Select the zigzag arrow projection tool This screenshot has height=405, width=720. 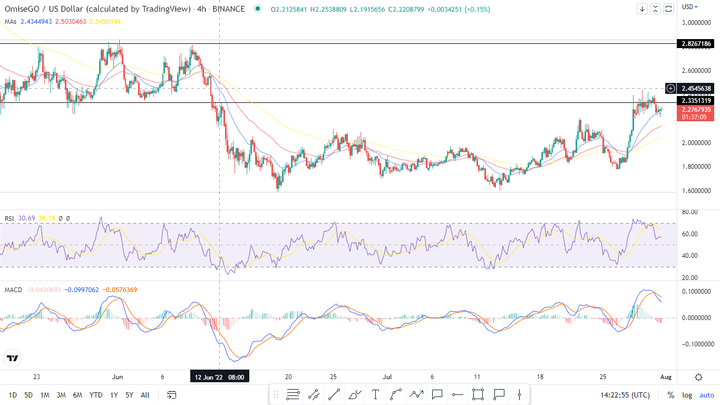tap(416, 394)
